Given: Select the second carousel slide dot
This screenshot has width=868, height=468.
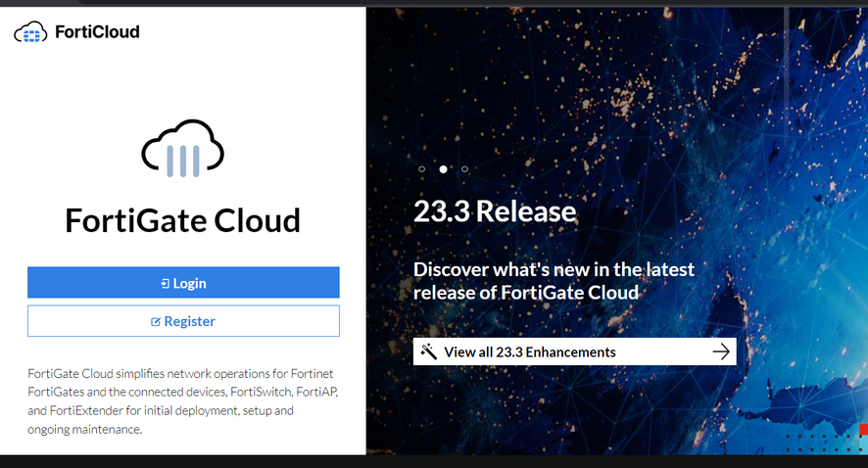Looking at the screenshot, I should [444, 169].
